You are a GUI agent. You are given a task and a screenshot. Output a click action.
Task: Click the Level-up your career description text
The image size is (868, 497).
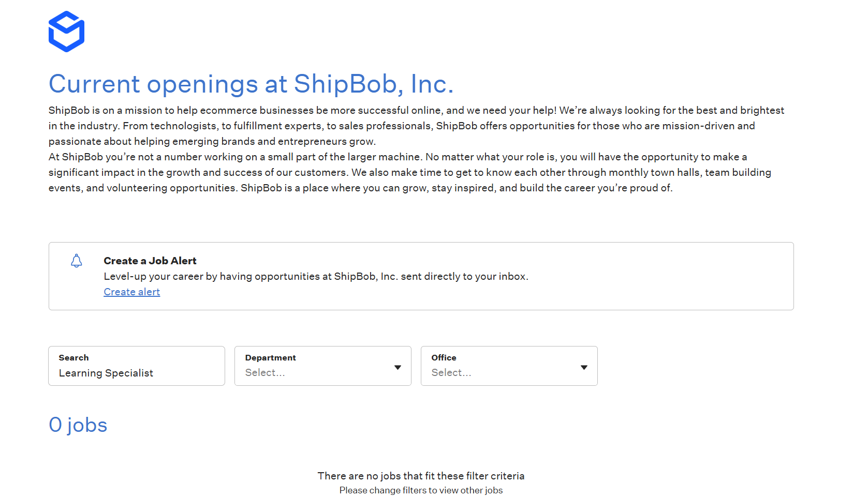[x=316, y=276]
